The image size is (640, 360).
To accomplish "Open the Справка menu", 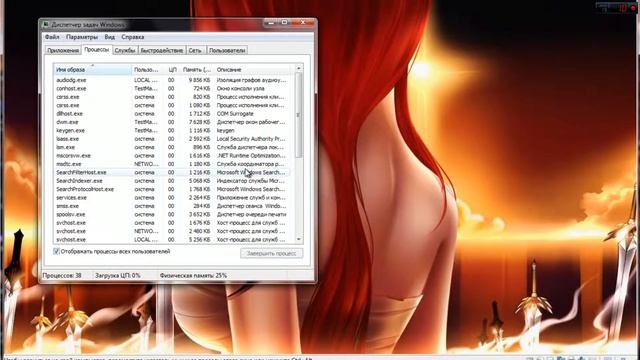I will tap(133, 37).
